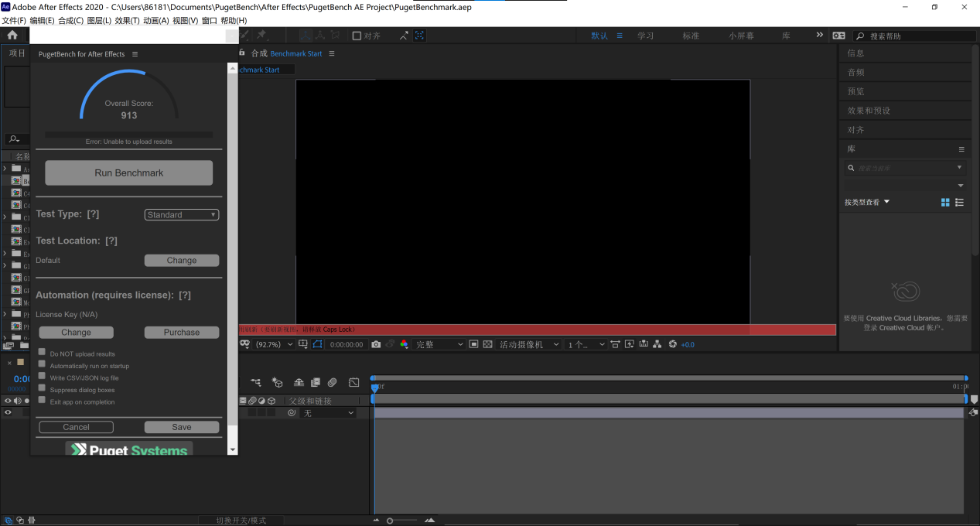Toggle the transparency grid icon
The image size is (980, 526).
click(488, 344)
